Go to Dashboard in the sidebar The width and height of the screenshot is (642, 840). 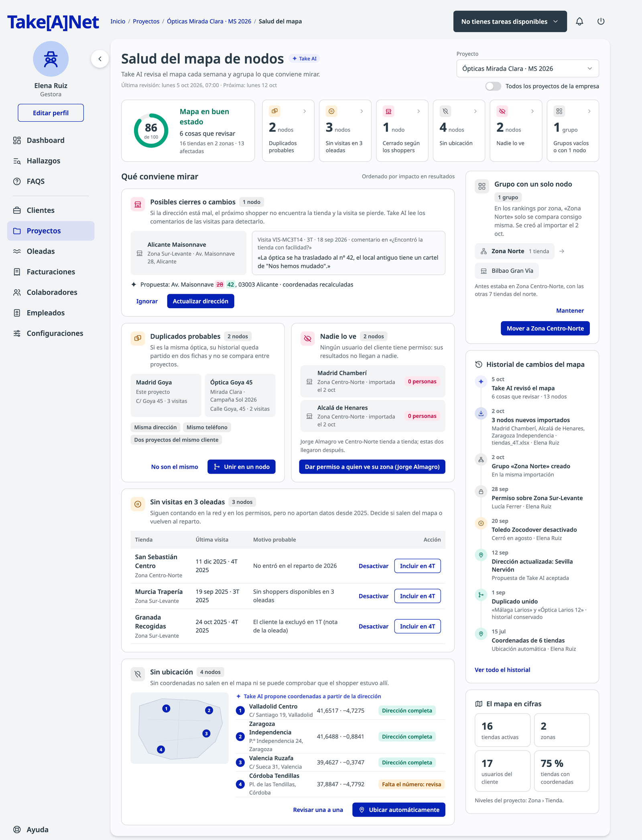pyautogui.click(x=51, y=140)
